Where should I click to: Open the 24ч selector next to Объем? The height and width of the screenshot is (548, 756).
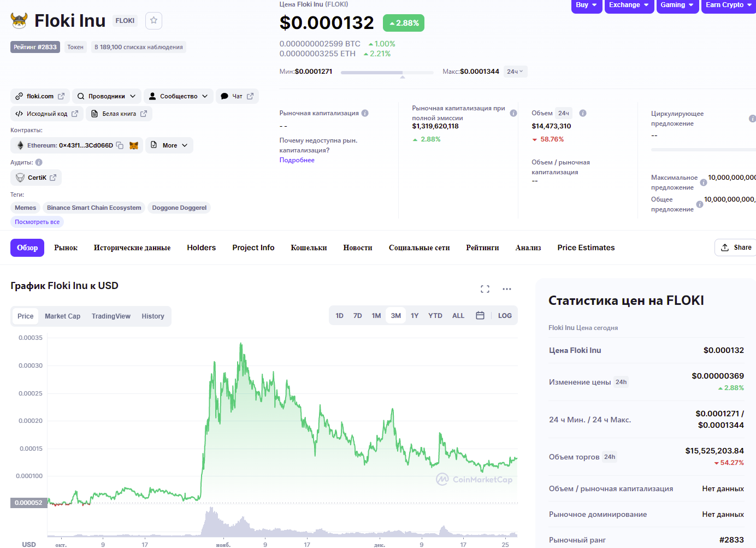click(564, 113)
